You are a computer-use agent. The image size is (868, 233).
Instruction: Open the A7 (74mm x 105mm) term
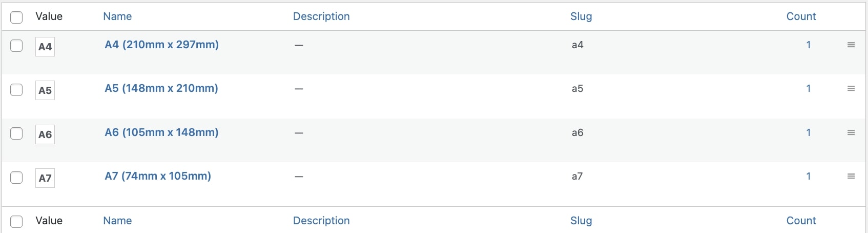click(x=158, y=176)
